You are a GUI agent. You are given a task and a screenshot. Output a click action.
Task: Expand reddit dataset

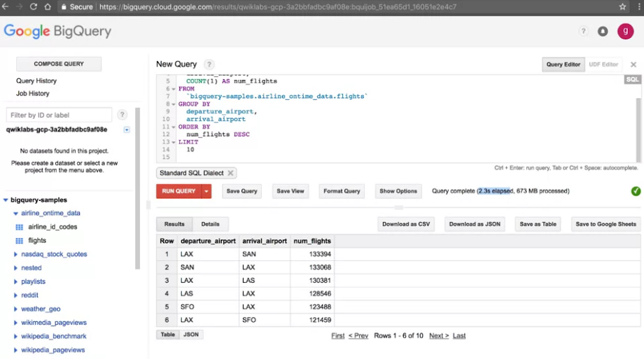[15, 295]
